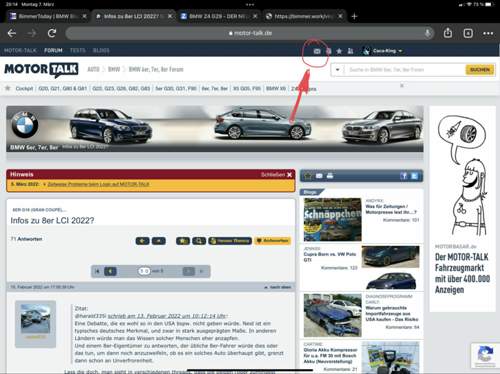The height and width of the screenshot is (374, 500).
Task: Click the SUCHEN search button
Action: [480, 70]
